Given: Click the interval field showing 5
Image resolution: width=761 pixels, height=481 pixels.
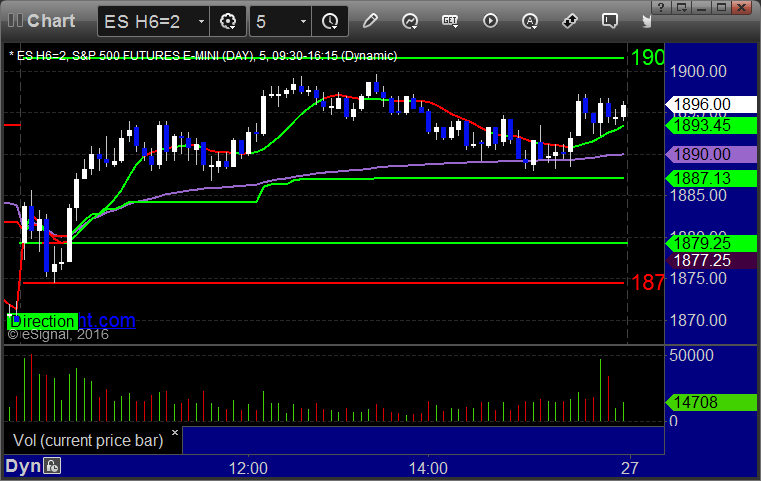Looking at the screenshot, I should coord(281,21).
